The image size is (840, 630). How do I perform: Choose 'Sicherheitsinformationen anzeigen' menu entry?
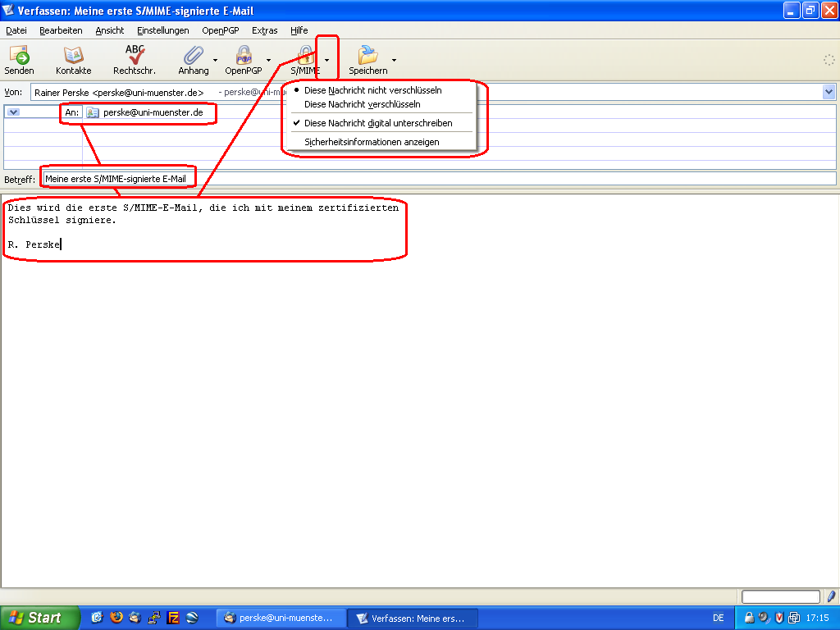pos(372,142)
